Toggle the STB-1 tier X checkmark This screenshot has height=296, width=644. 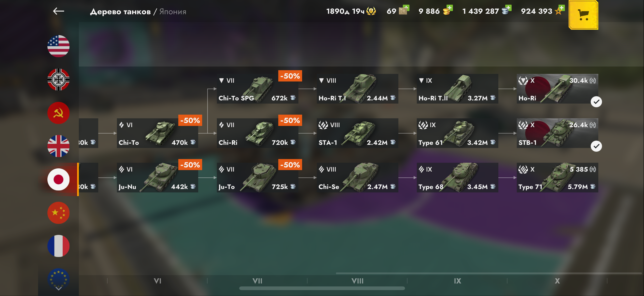pyautogui.click(x=596, y=146)
